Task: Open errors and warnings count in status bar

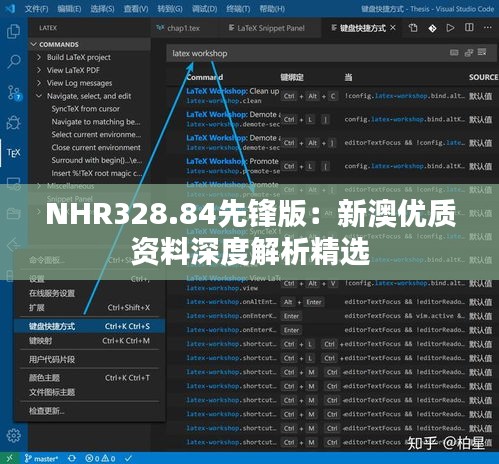Action: (x=100, y=459)
